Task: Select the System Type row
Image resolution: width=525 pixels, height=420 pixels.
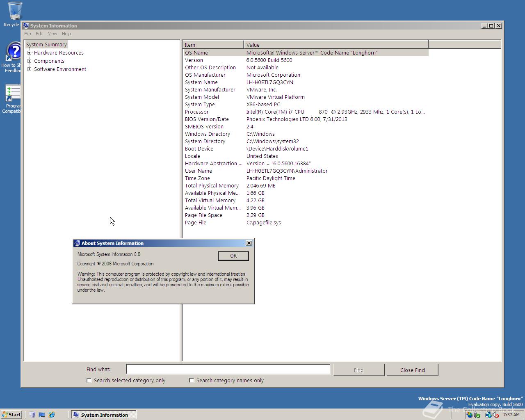Action: pos(306,104)
